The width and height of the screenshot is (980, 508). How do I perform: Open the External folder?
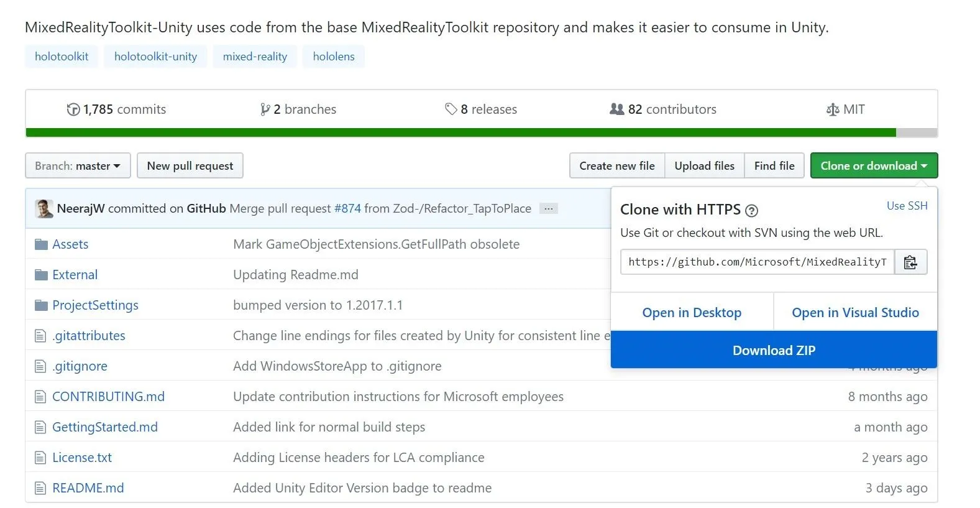(75, 275)
